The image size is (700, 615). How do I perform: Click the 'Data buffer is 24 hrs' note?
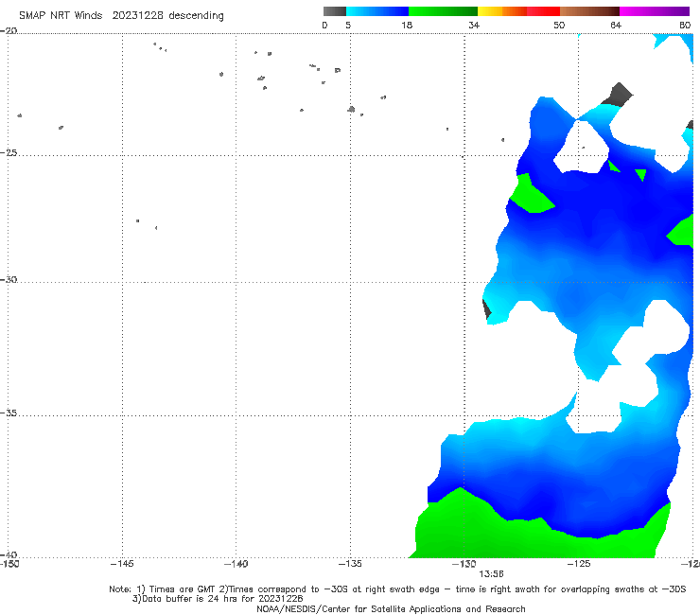(x=218, y=599)
